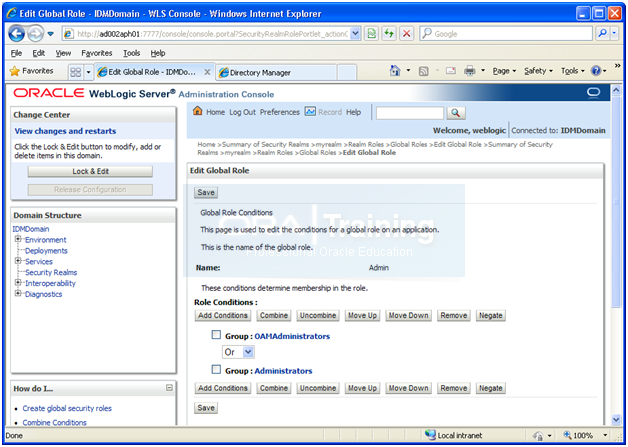The height and width of the screenshot is (447, 628).
Task: Click the Read Mail icon
Action: (x=451, y=71)
